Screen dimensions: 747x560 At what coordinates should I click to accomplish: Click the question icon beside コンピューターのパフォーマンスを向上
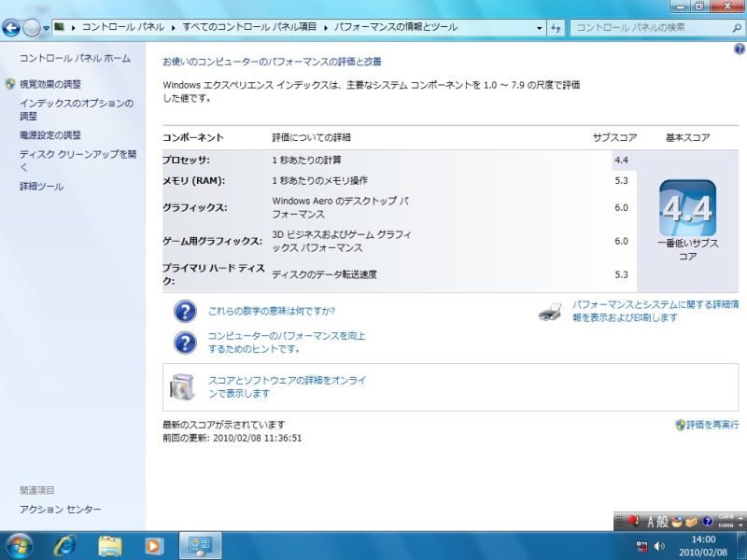(x=185, y=343)
